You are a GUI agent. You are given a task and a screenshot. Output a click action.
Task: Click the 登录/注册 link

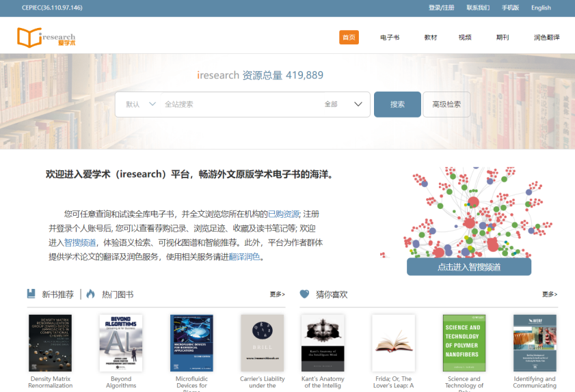[441, 8]
